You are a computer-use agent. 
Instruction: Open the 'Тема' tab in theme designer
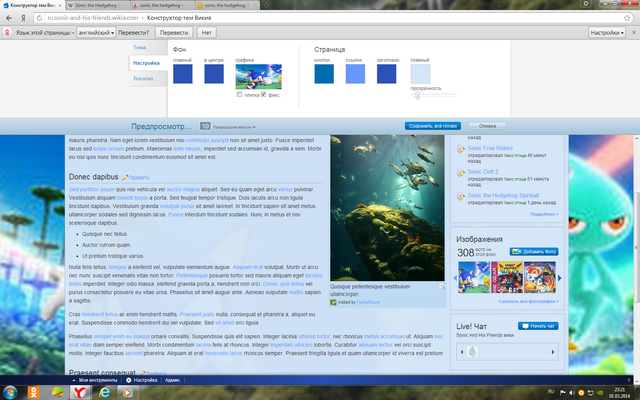pos(140,47)
